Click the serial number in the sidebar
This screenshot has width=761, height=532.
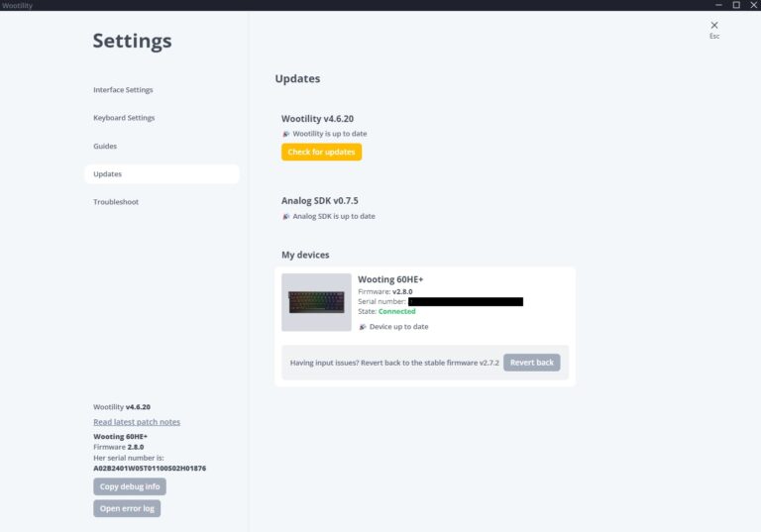(150, 468)
